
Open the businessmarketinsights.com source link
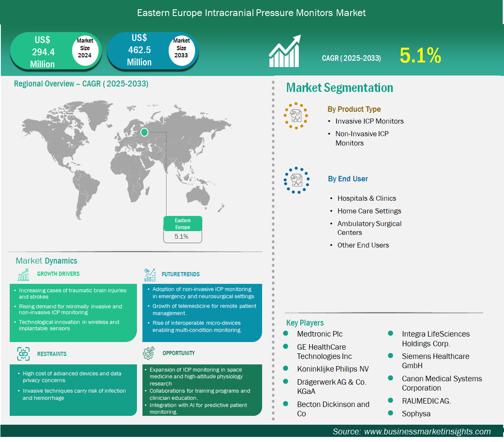[427, 431]
